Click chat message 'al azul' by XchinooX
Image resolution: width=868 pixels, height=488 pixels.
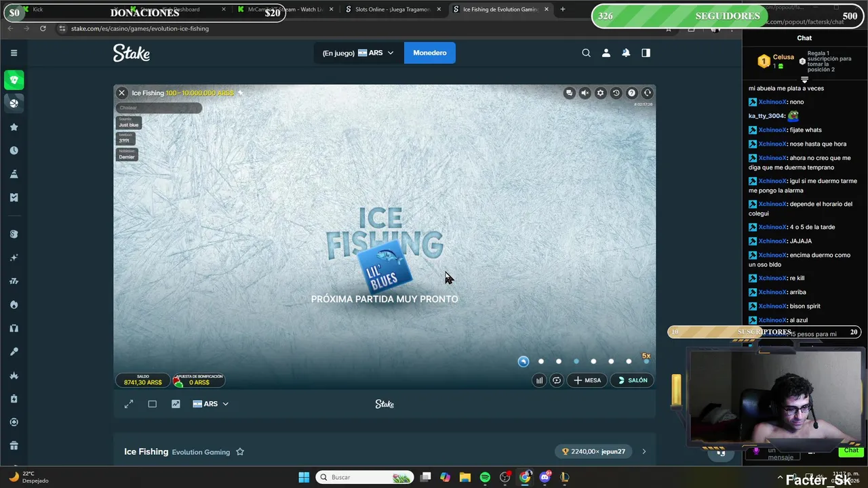tap(799, 320)
